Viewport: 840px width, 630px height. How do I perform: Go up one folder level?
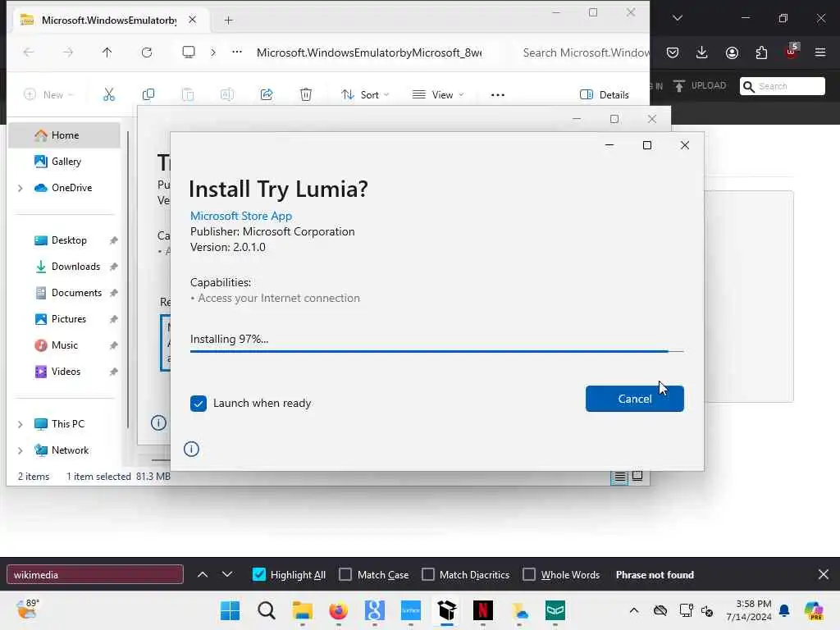click(107, 52)
